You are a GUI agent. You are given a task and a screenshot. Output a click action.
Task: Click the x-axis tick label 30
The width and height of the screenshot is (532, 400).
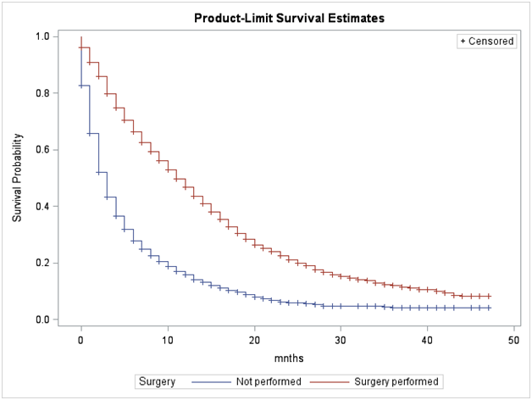[x=341, y=340]
